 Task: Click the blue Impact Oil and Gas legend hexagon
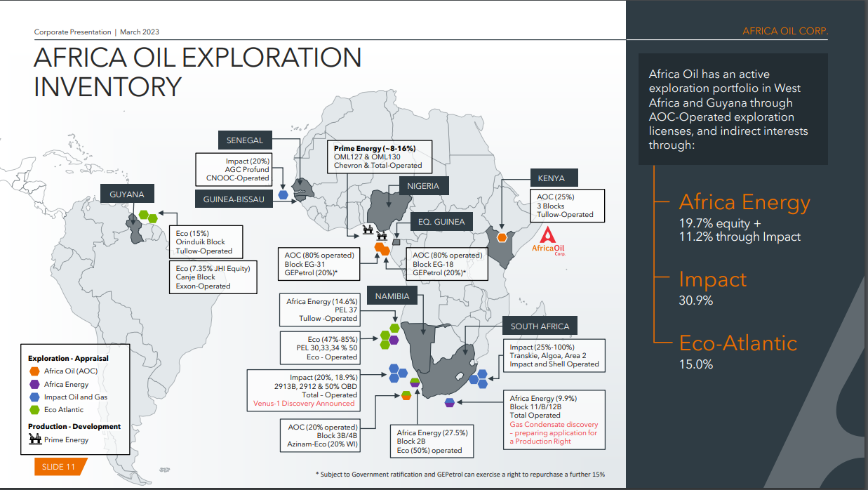(34, 397)
